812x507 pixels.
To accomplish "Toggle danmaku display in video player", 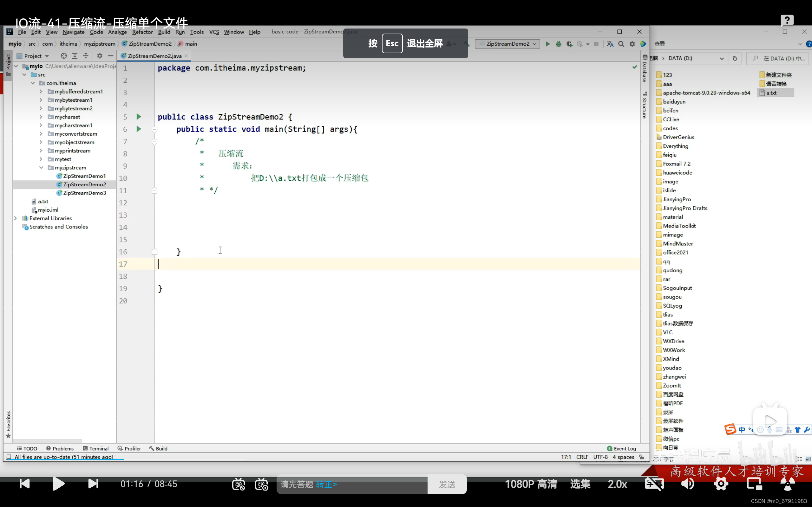I will [x=238, y=484].
